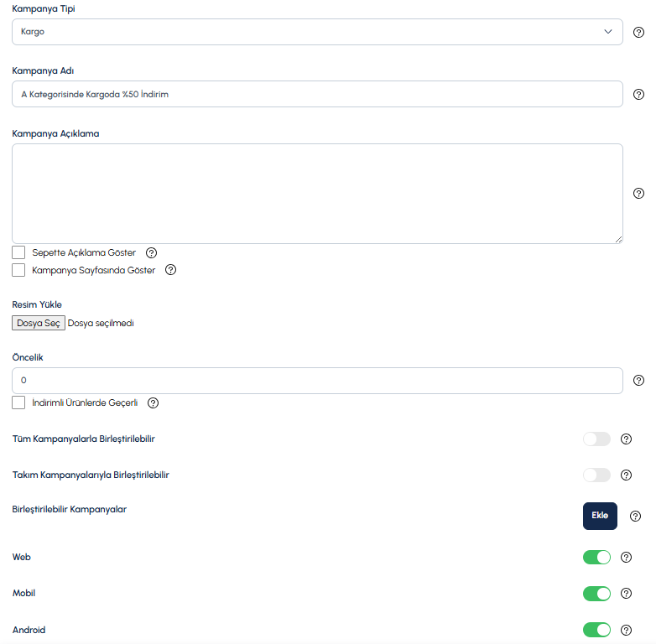Click Ekle button for Birleştirilebilir Kampanyalar
Viewport: 656px width, 644px height.
(x=600, y=516)
